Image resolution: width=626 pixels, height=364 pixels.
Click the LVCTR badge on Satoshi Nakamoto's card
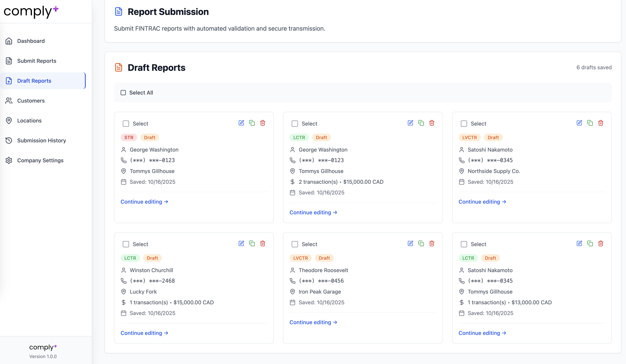(469, 137)
